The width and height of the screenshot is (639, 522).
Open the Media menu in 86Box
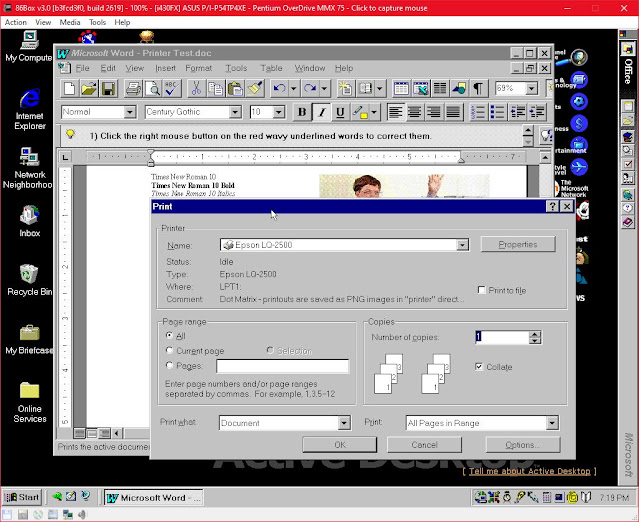[x=70, y=22]
